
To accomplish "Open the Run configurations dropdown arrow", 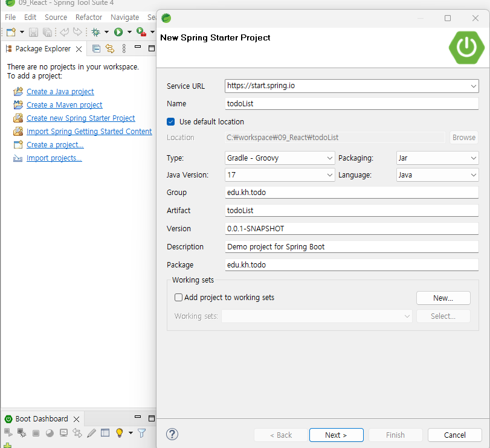I will click(x=129, y=32).
